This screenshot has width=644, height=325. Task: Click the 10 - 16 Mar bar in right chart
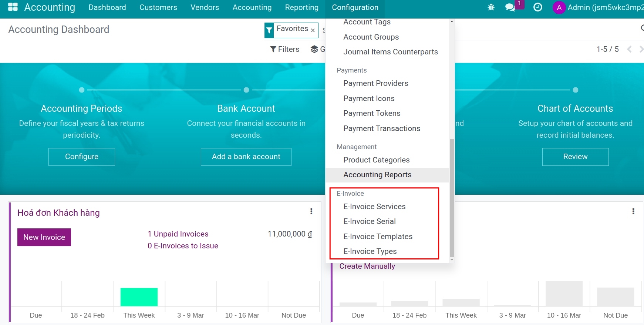[x=564, y=294]
